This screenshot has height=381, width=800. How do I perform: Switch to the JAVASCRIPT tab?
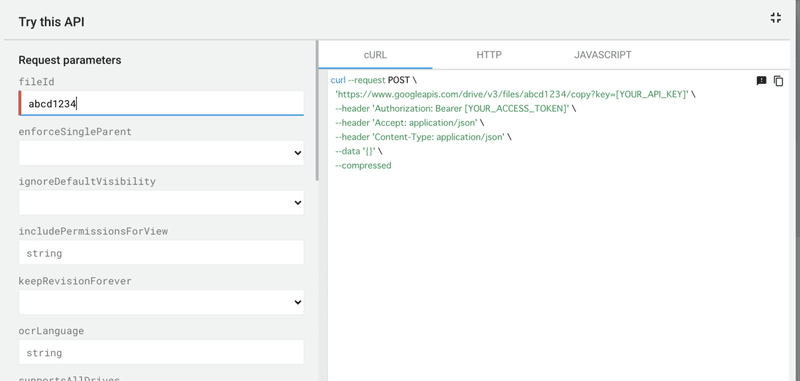coord(603,55)
